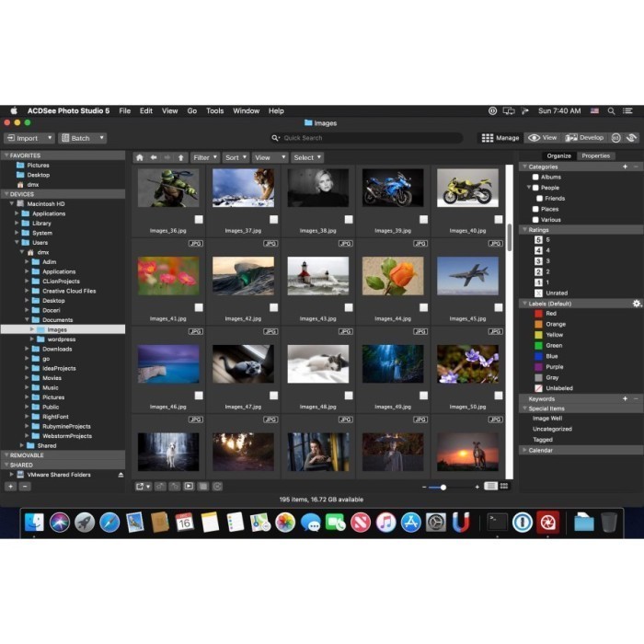The height and width of the screenshot is (644, 644).
Task: Tick checkbox for Images_50.jpg
Action: pyautogui.click(x=499, y=396)
